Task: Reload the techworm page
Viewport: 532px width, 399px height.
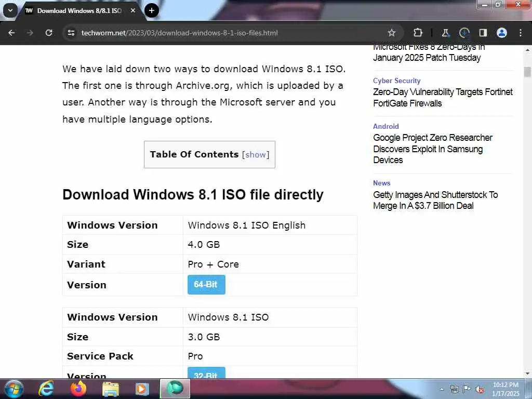Action: tap(49, 33)
